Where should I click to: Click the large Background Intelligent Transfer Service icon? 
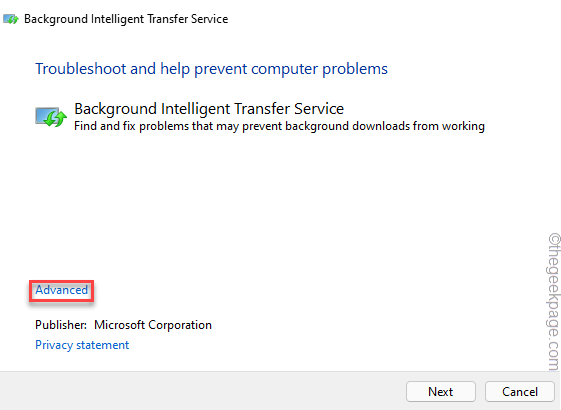[x=51, y=117]
